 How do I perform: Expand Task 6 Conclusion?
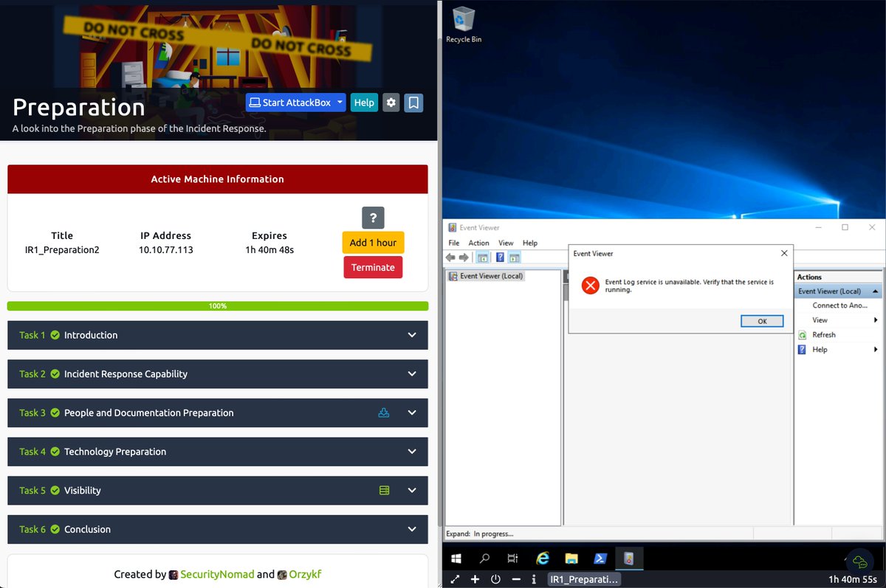coord(218,529)
